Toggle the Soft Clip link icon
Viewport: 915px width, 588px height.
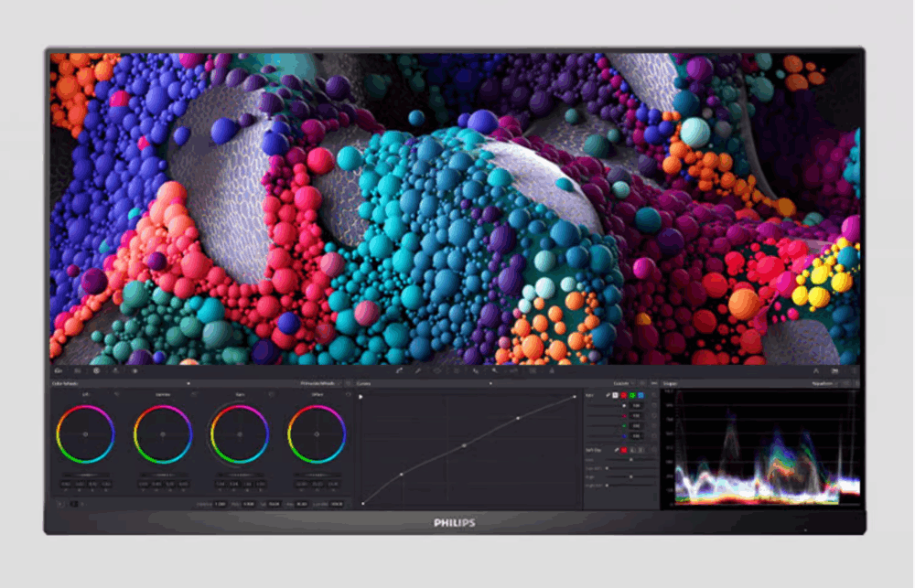pyautogui.click(x=616, y=450)
